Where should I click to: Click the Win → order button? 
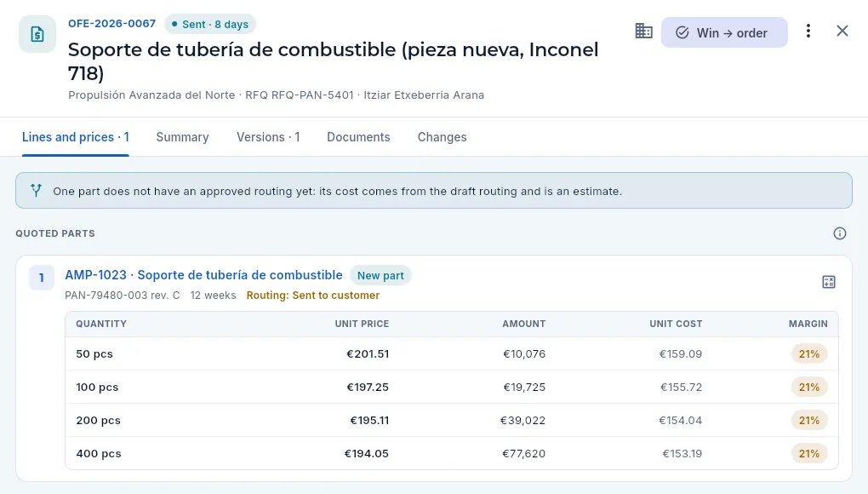point(724,32)
